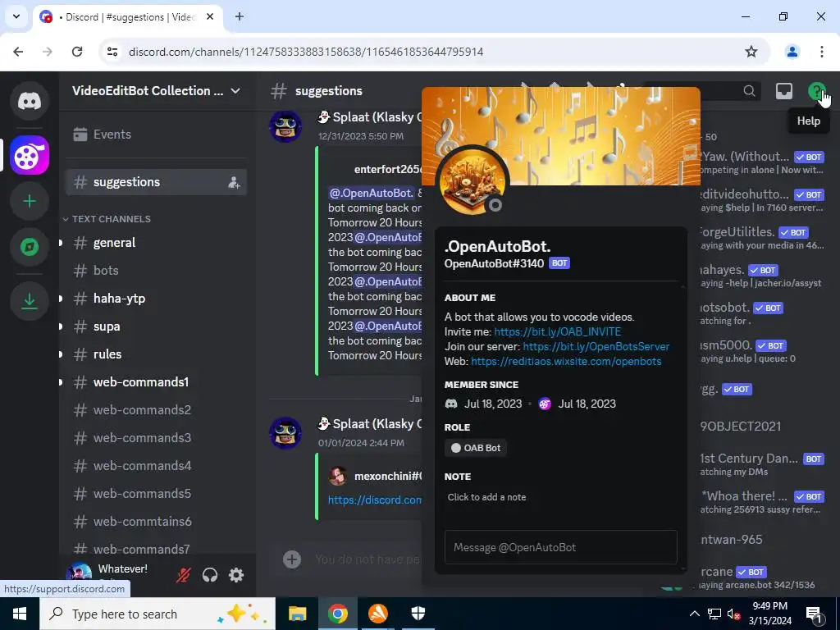This screenshot has height=630, width=840.
Task: Open File Explorer from taskbar
Action: pos(297,614)
